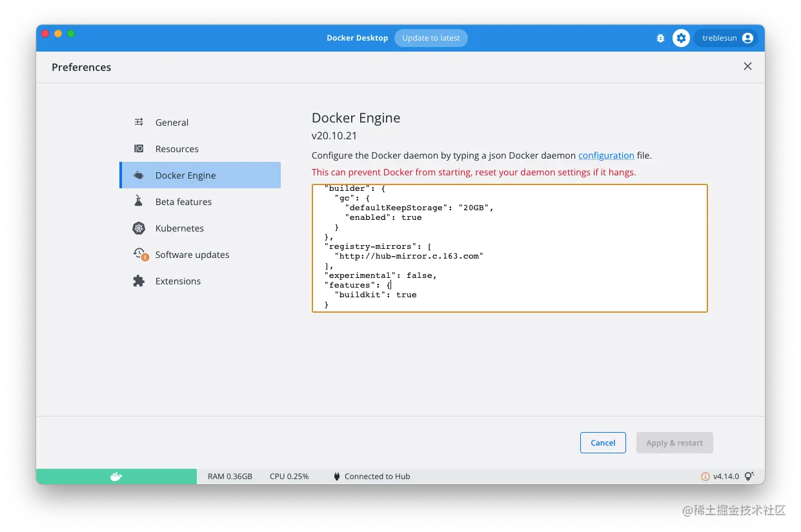Image resolution: width=801 pixels, height=532 pixels.
Task: Click the orange info icon near v4.14.0
Action: pyautogui.click(x=705, y=477)
